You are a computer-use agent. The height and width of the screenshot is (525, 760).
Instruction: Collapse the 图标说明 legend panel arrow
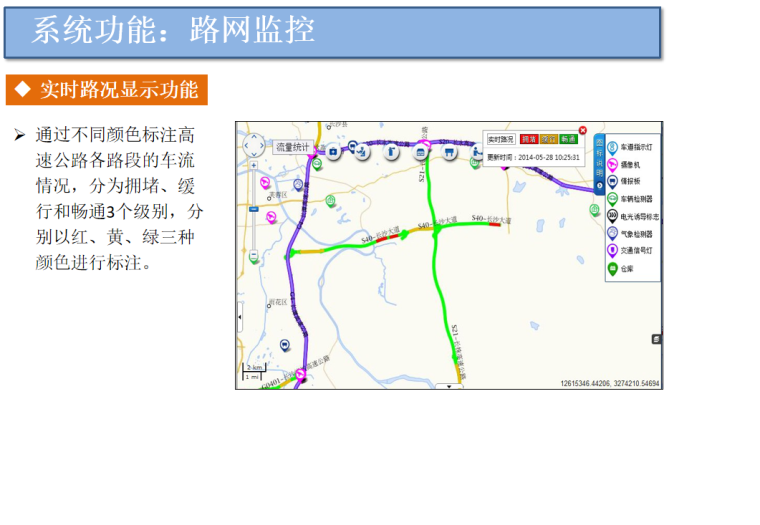pyautogui.click(x=599, y=186)
